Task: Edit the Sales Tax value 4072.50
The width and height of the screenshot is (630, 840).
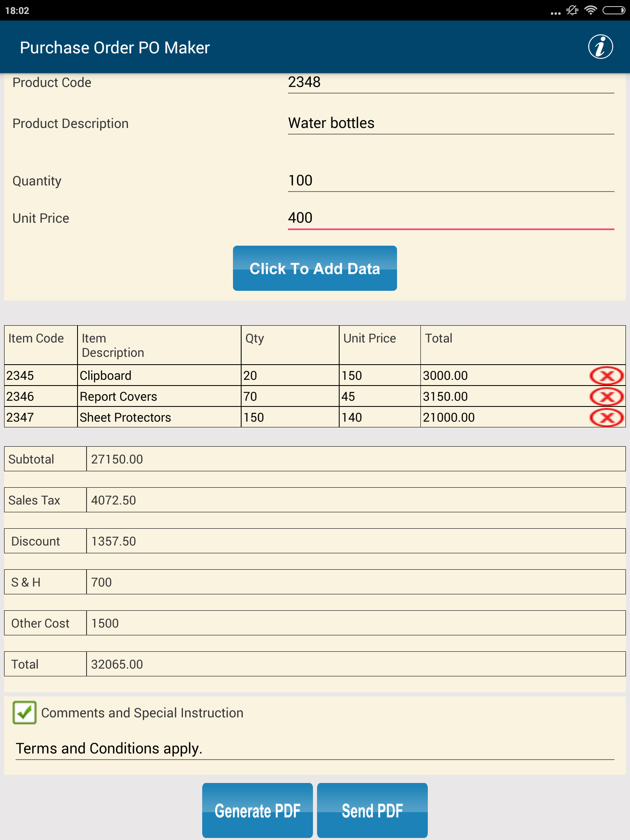Action: 356,500
